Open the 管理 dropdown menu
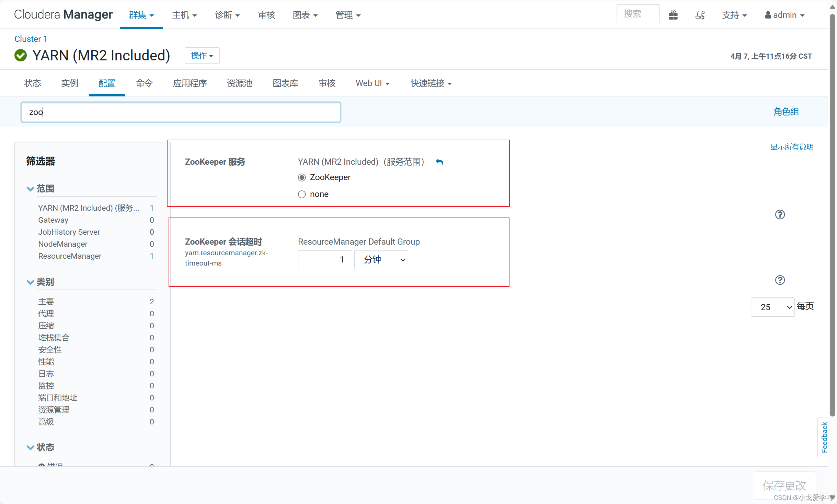The height and width of the screenshot is (504, 837). pyautogui.click(x=348, y=15)
